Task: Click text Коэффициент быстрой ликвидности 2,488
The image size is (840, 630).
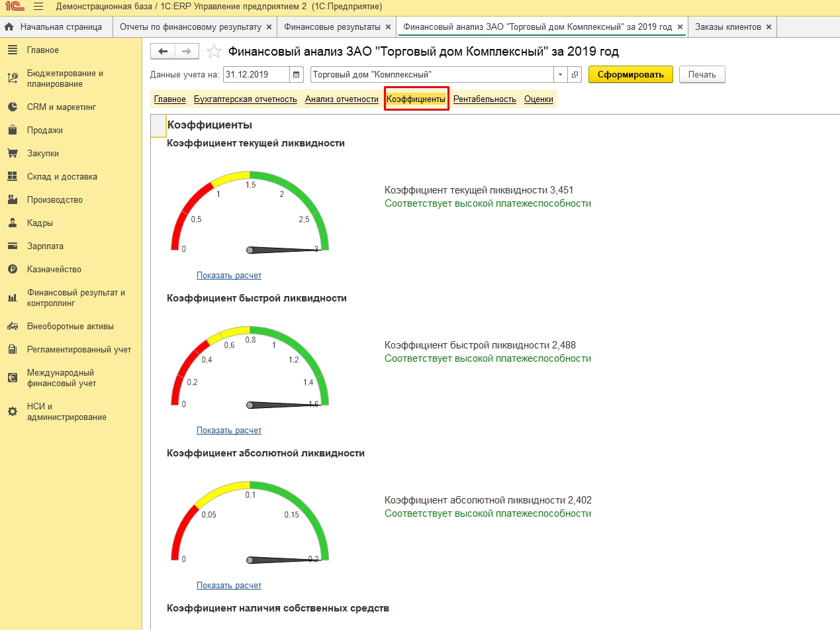Action: tap(480, 345)
